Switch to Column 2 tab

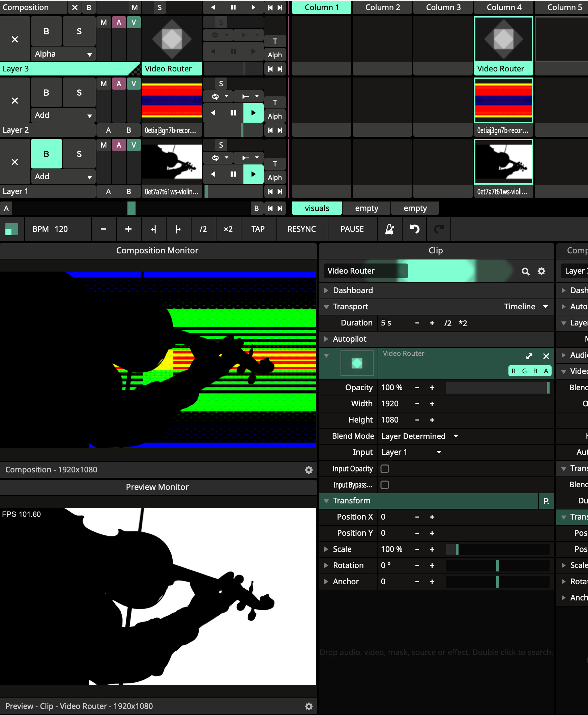coord(382,7)
